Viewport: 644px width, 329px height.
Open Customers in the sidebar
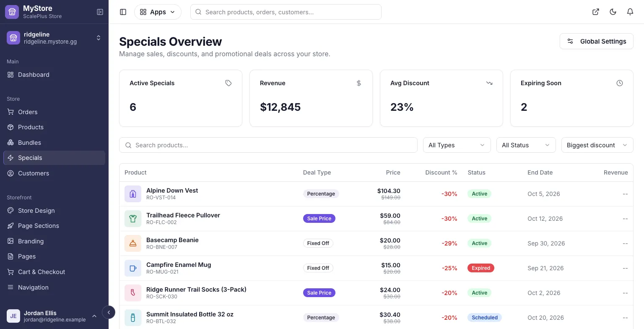point(54,173)
